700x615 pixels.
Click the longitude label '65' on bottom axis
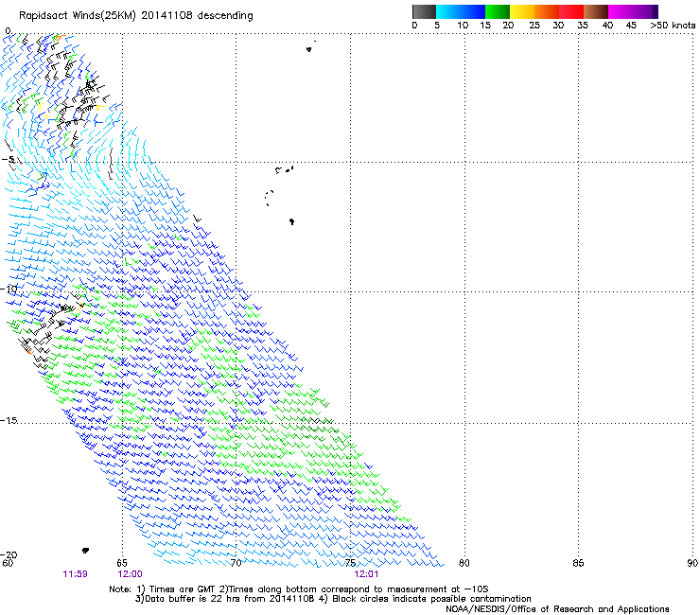tap(122, 563)
